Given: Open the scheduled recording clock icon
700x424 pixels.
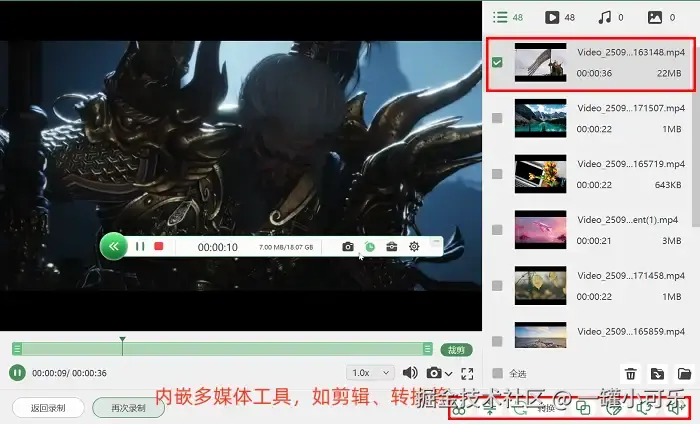Looking at the screenshot, I should coord(370,247).
